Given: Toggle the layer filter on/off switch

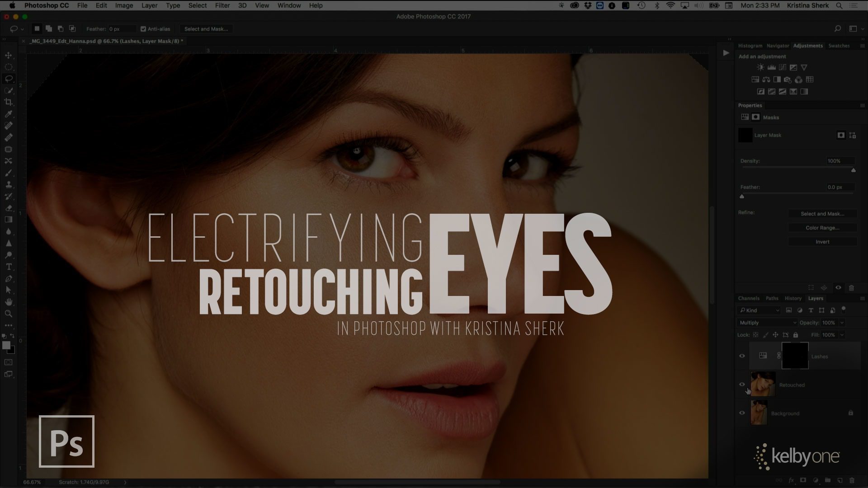Looking at the screenshot, I should pyautogui.click(x=844, y=310).
